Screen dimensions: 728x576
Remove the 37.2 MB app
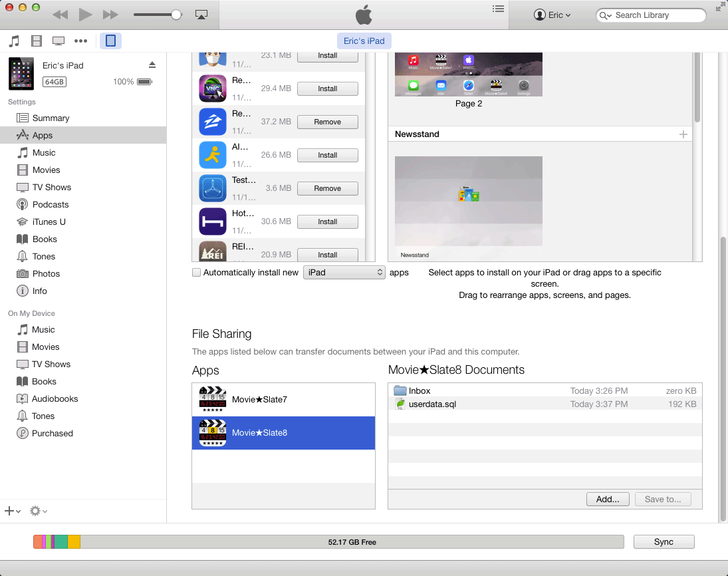327,122
